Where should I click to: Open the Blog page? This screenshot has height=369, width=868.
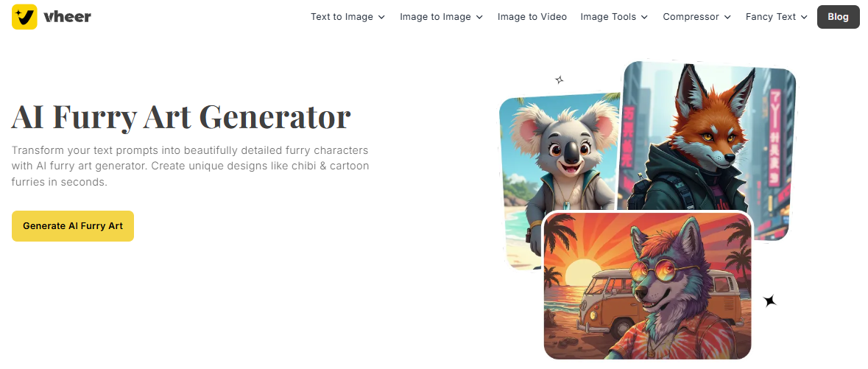click(838, 17)
